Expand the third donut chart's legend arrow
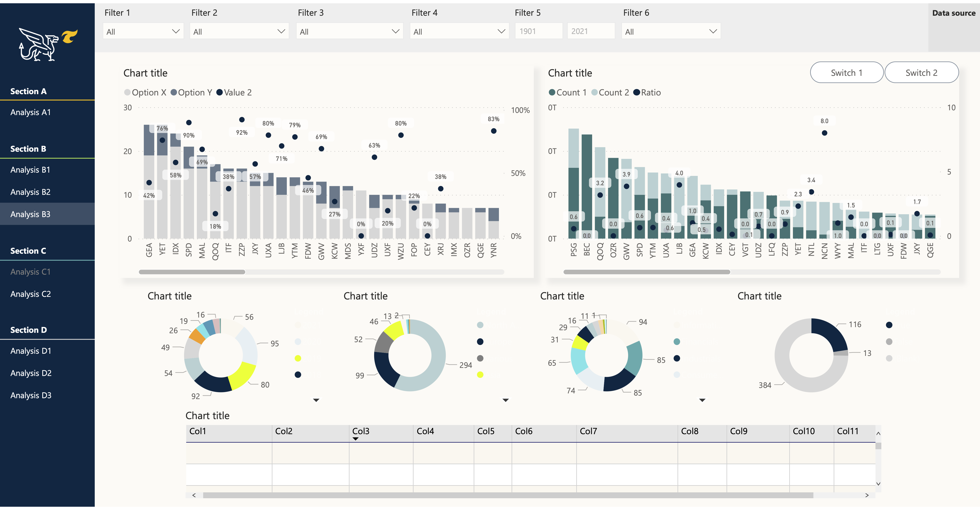980x510 pixels. tap(702, 400)
